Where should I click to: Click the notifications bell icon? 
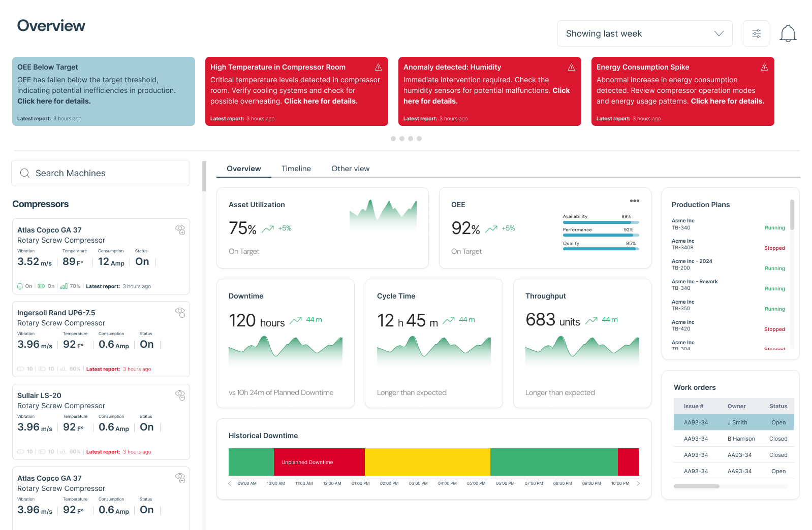click(788, 34)
